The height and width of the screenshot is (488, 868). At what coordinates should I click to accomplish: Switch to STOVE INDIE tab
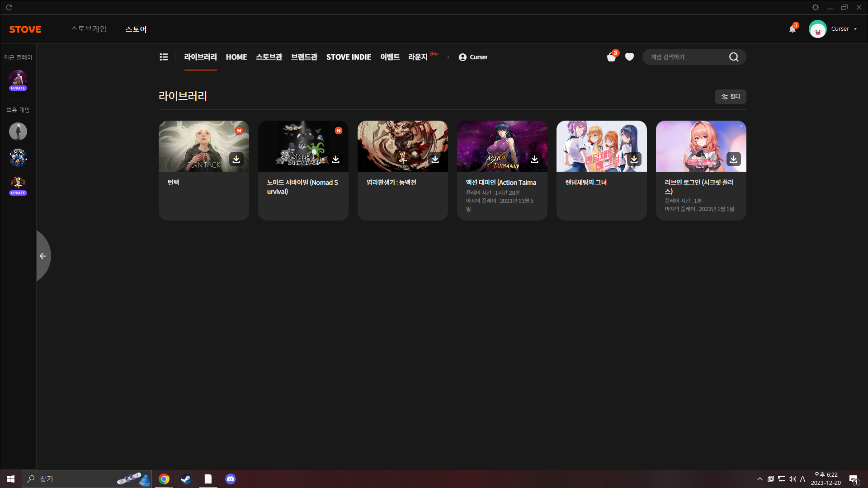pos(349,57)
